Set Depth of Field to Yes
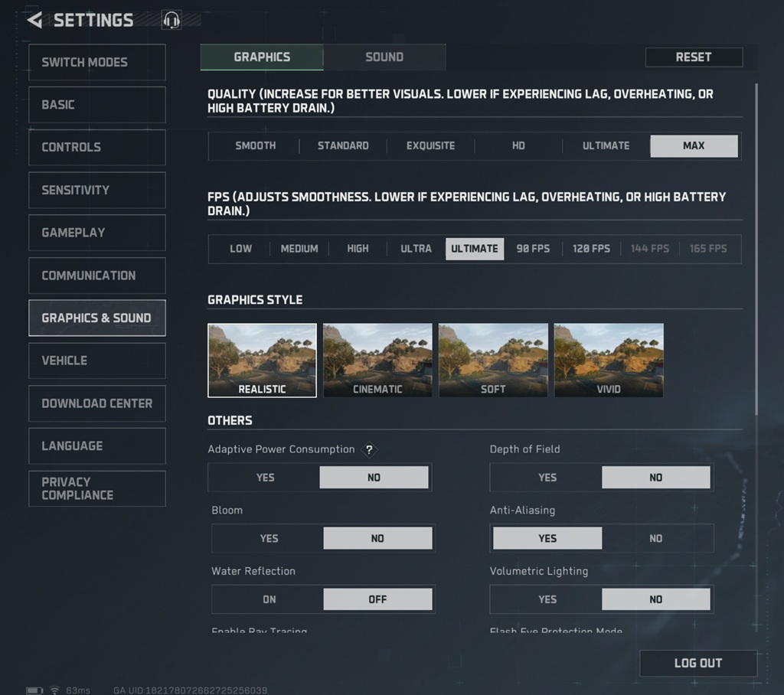The height and width of the screenshot is (695, 784). (x=547, y=478)
